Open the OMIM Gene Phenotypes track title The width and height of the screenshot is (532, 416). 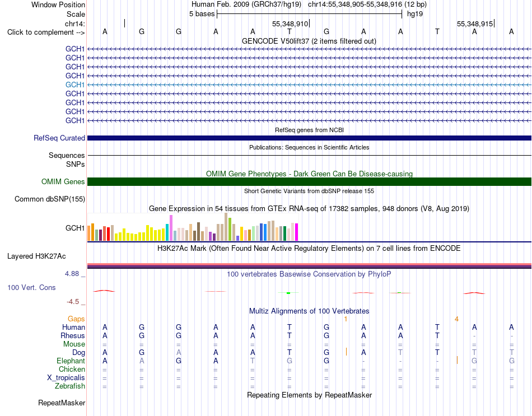[x=309, y=174]
